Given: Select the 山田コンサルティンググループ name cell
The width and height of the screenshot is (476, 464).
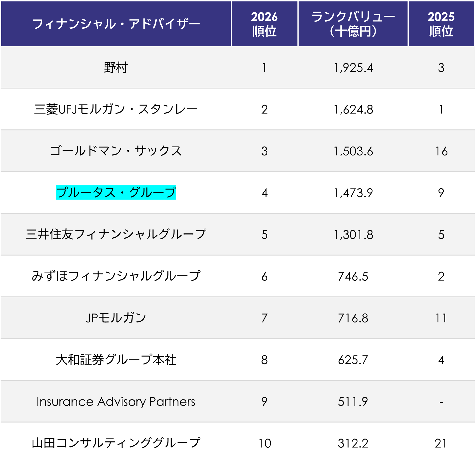Looking at the screenshot, I should pos(116,443).
